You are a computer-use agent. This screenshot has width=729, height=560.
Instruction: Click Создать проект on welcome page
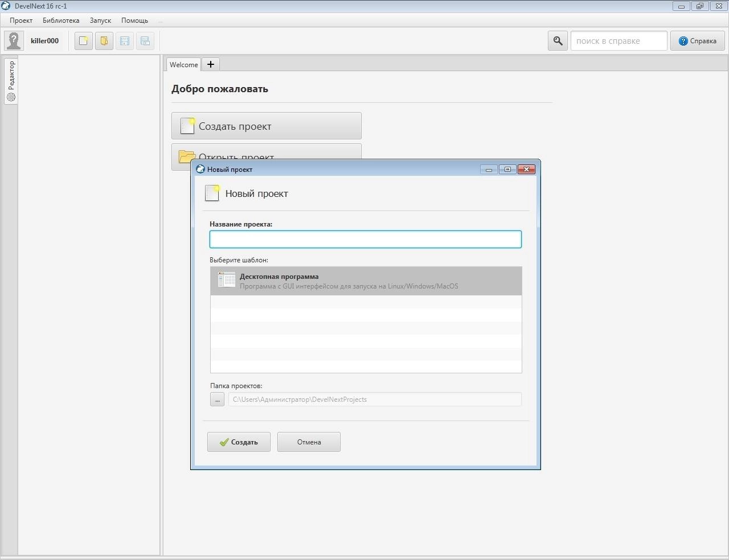point(267,126)
